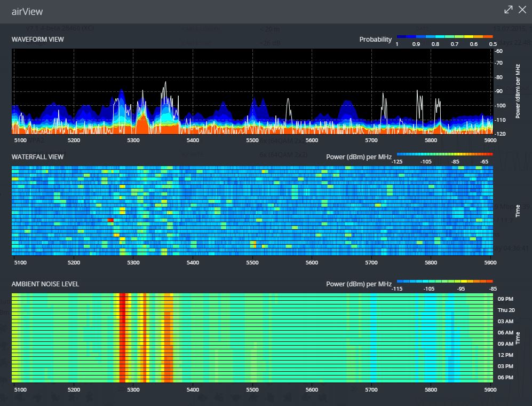Click the red hotspot in the waterfall view

(x=110, y=220)
